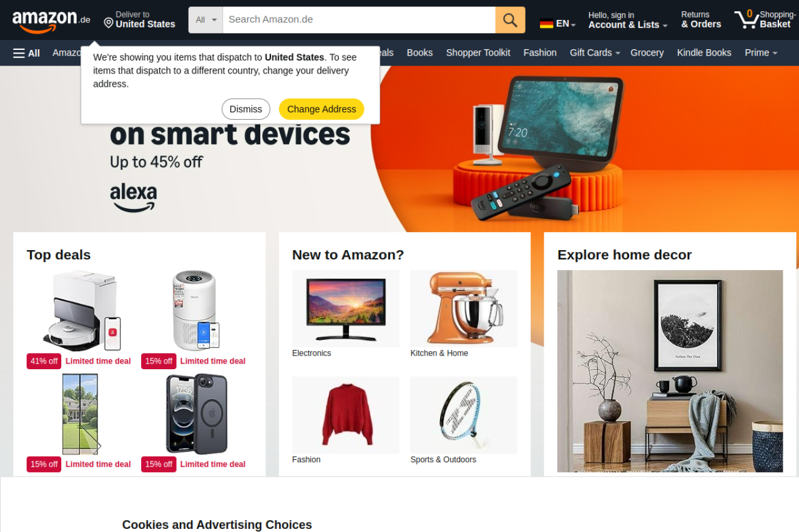Focus the Search Amazon.de input field

point(359,20)
